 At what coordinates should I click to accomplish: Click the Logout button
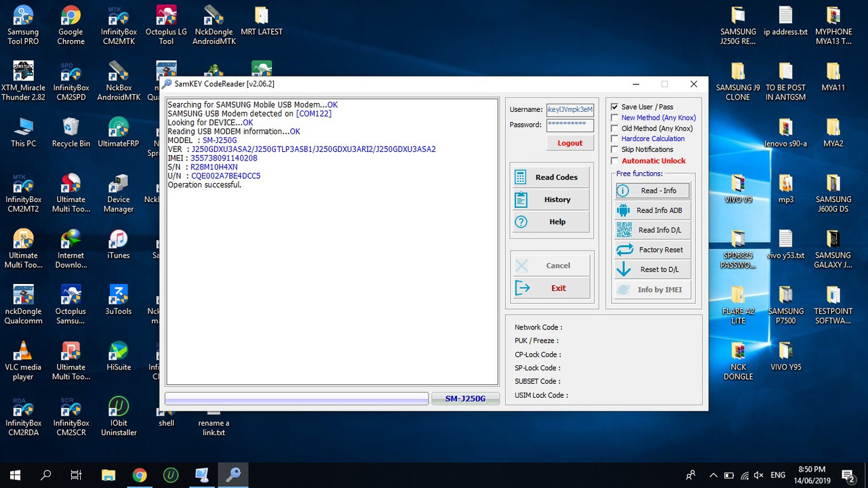coord(570,143)
